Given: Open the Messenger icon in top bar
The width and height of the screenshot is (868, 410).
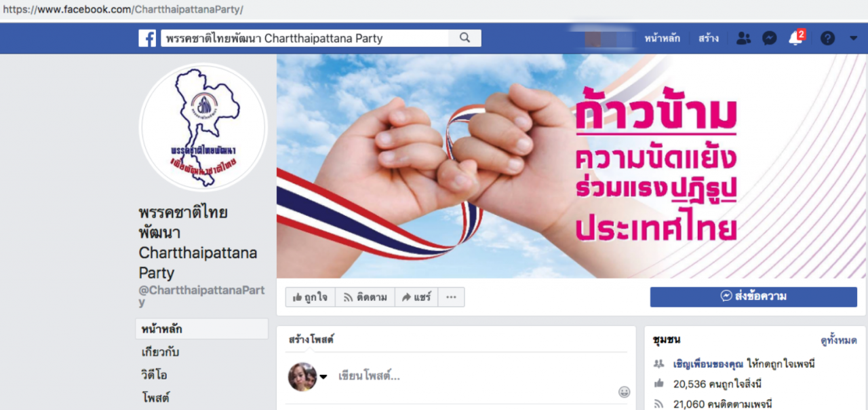Looking at the screenshot, I should (769, 38).
